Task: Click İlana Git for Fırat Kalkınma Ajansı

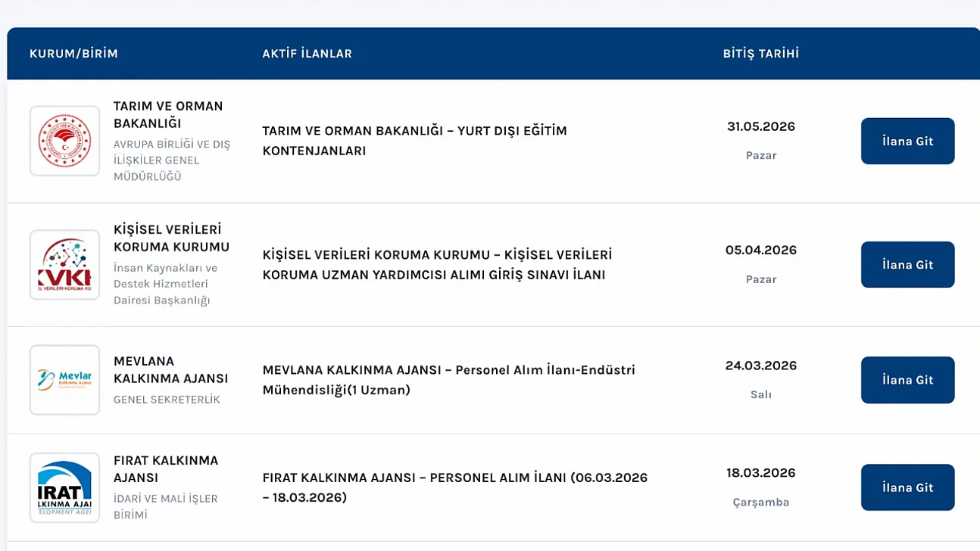Action: pos(907,487)
